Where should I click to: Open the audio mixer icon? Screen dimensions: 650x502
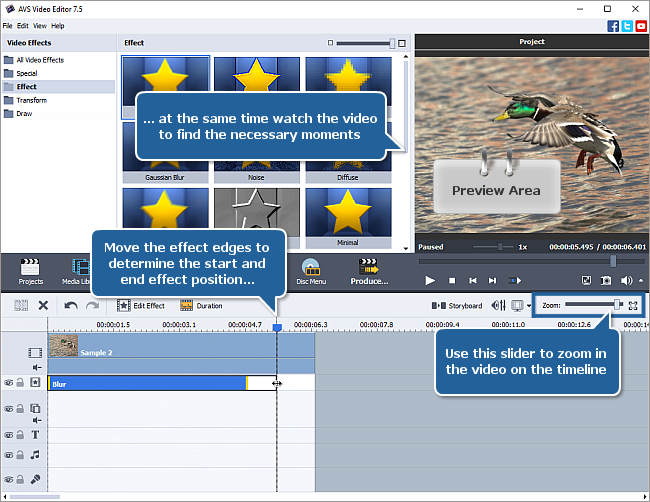(x=498, y=306)
